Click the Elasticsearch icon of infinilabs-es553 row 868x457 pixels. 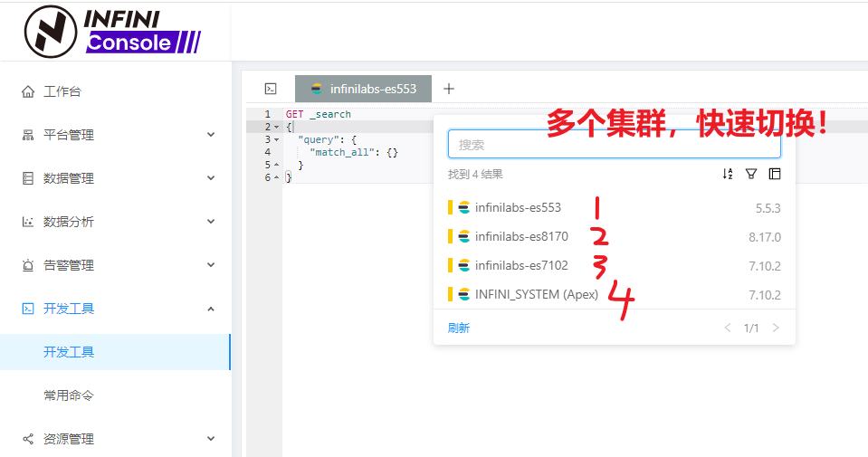(464, 207)
